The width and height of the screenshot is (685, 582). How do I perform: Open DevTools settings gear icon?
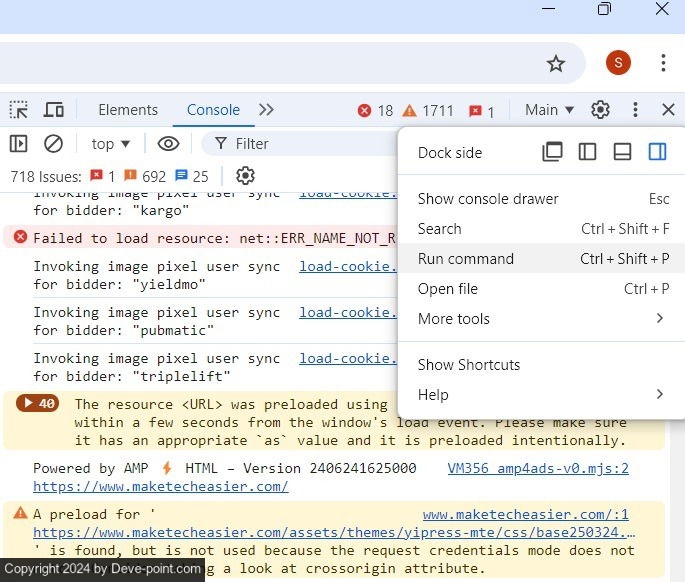coord(600,110)
